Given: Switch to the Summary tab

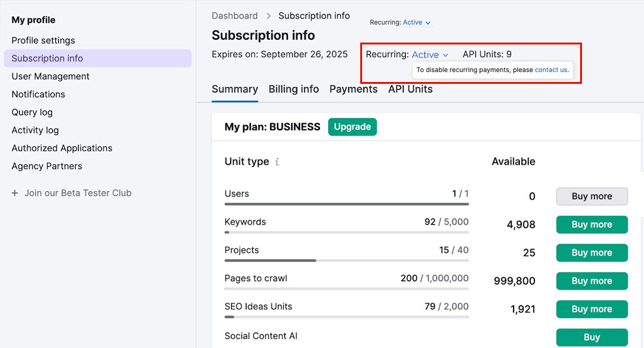Looking at the screenshot, I should pyautogui.click(x=235, y=89).
